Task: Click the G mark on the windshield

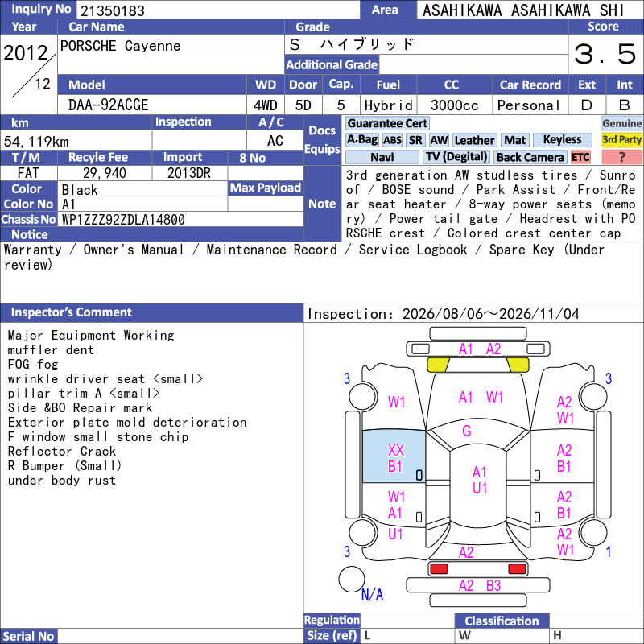Action: coord(467,431)
